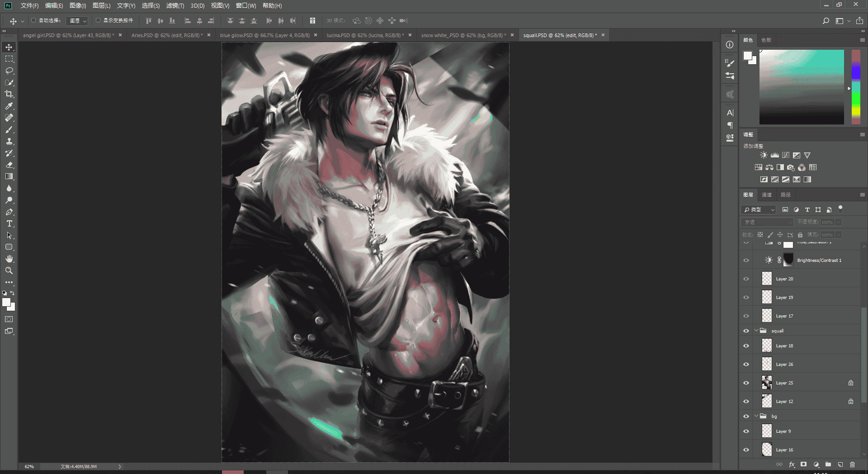The width and height of the screenshot is (868, 474).
Task: Select the Lasso tool
Action: (x=9, y=71)
